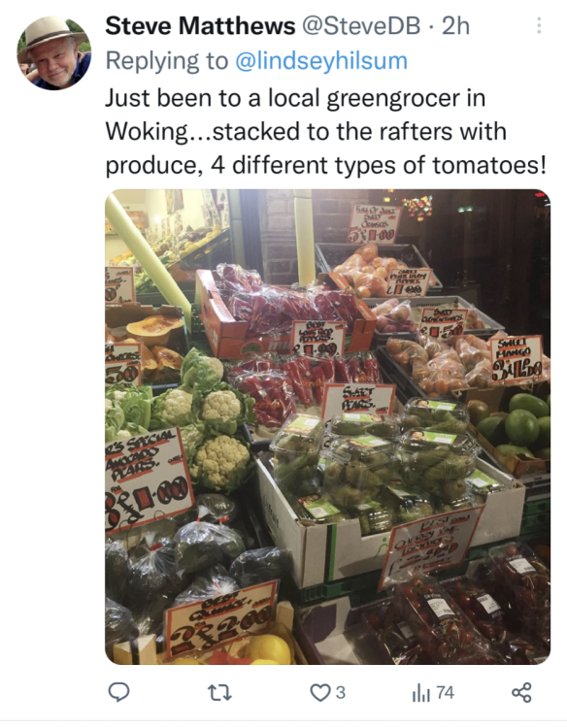Image resolution: width=567 pixels, height=728 pixels.
Task: Click the like count number 3
Action: click(341, 693)
